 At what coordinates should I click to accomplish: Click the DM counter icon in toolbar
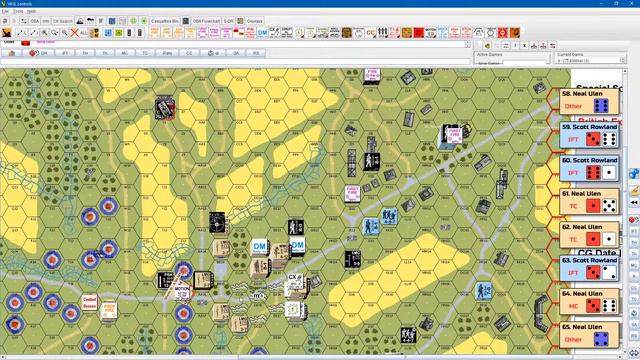tap(262, 33)
